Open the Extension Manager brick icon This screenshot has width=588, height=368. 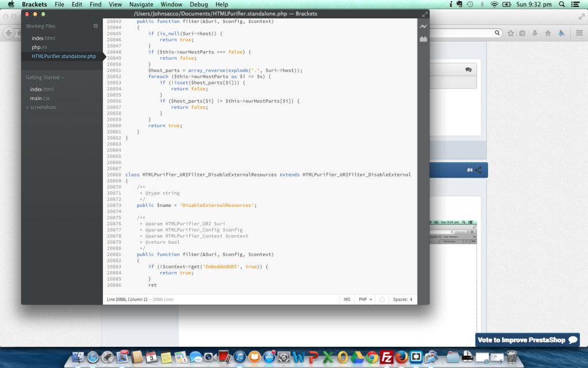(x=423, y=39)
